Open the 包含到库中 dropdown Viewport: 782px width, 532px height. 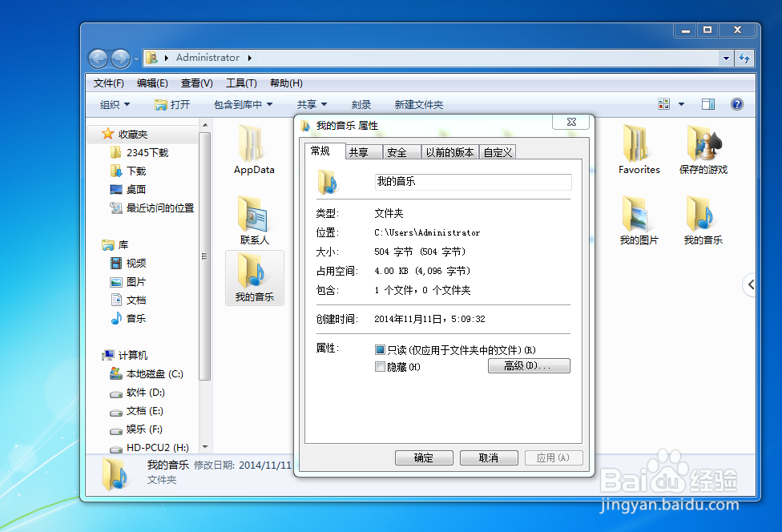click(x=243, y=104)
